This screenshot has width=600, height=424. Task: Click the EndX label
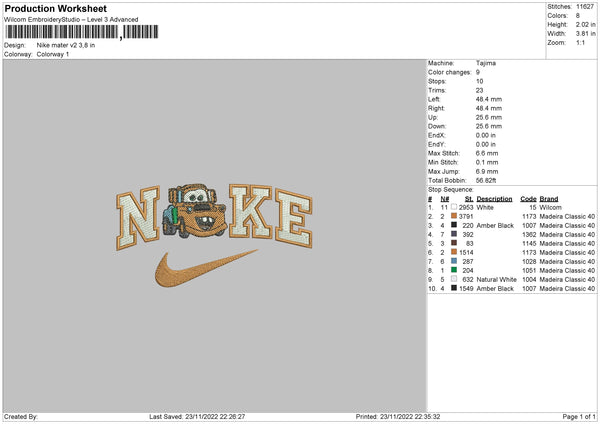[437, 135]
